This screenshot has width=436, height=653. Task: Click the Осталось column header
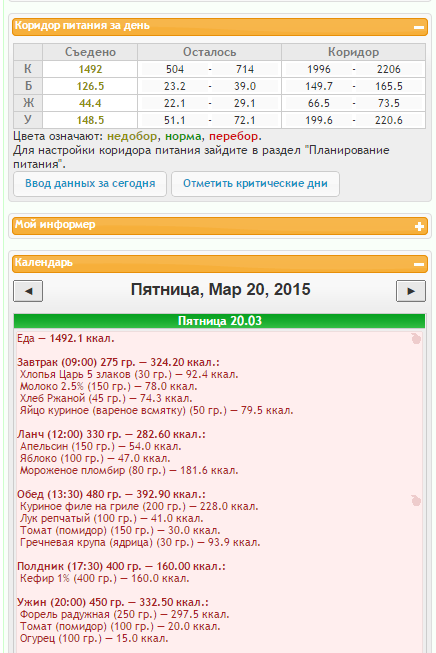point(209,52)
